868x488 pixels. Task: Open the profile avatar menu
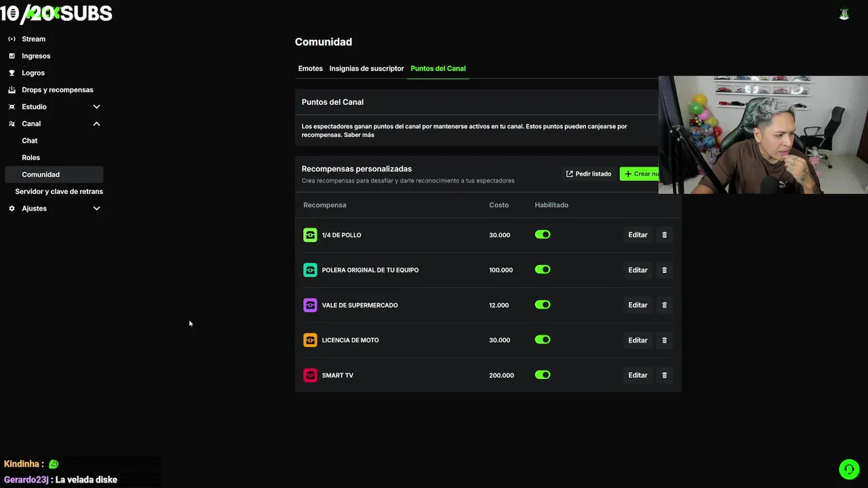pyautogui.click(x=844, y=14)
